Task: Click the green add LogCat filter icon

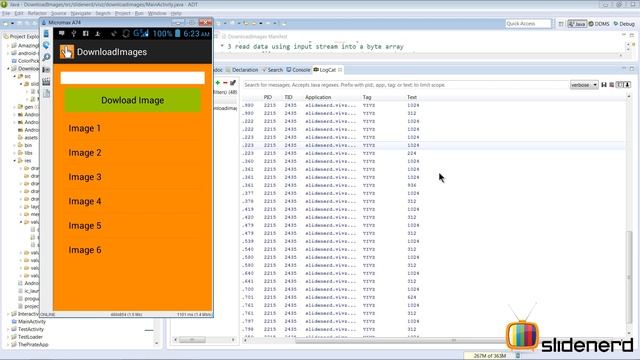Action: click(x=218, y=83)
